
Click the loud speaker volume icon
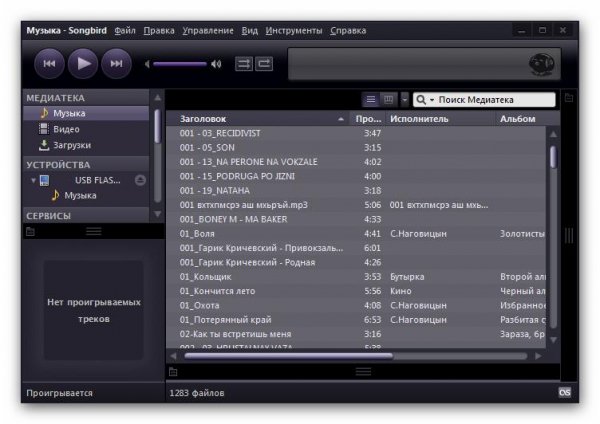(216, 64)
